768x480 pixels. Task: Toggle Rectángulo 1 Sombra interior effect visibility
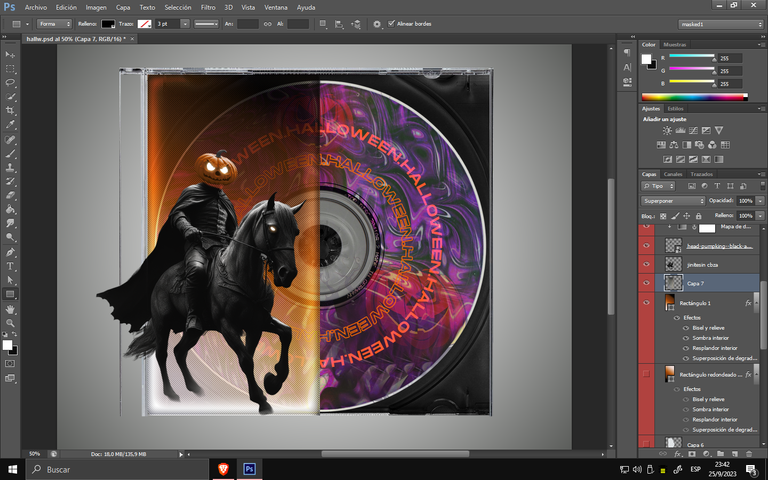686,338
